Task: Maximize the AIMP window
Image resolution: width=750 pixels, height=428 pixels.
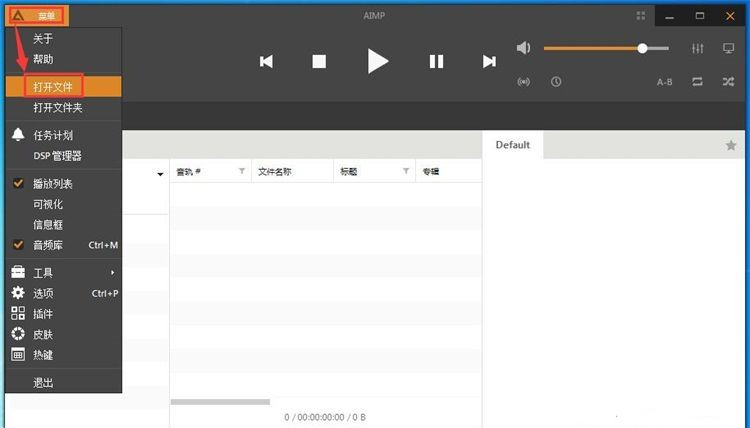Action: pos(700,16)
